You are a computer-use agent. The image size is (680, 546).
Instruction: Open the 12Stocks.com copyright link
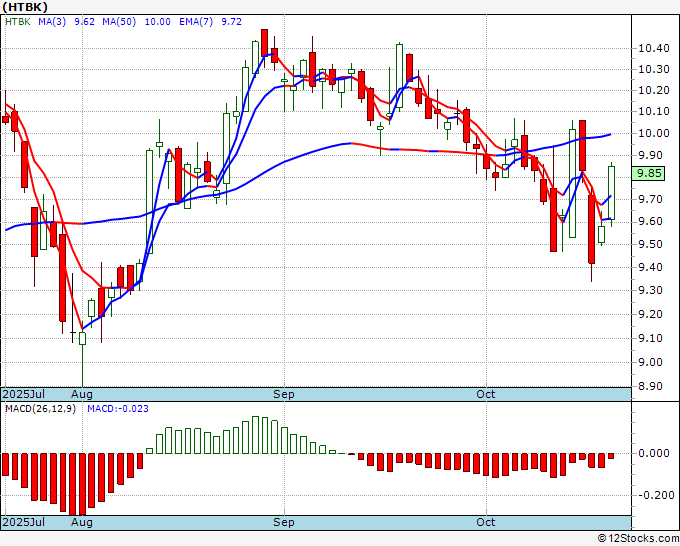tap(638, 539)
